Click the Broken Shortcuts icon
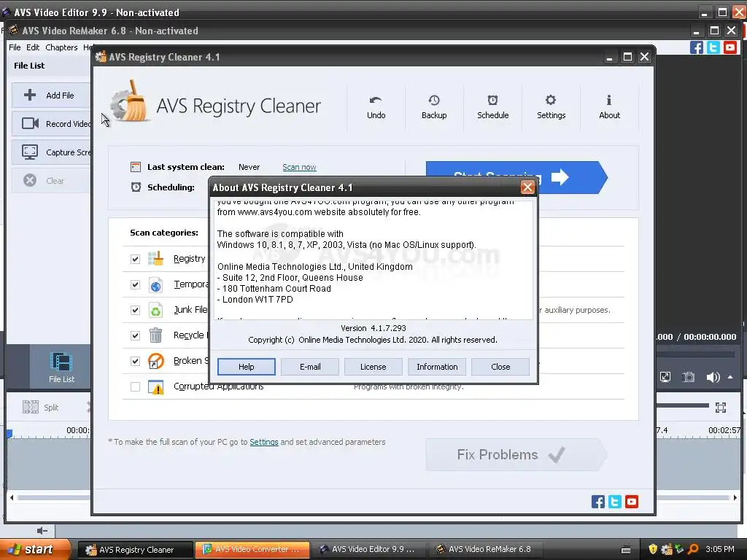The width and height of the screenshot is (747, 560). point(155,361)
